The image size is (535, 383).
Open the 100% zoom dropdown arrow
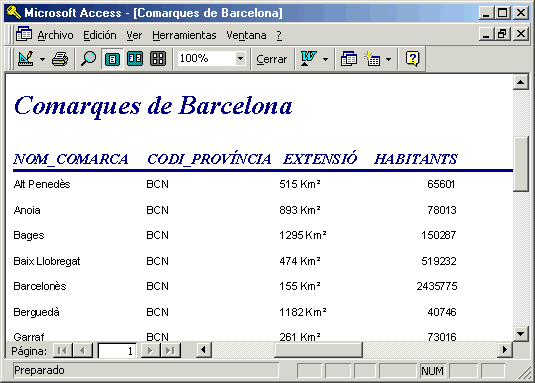[240, 59]
